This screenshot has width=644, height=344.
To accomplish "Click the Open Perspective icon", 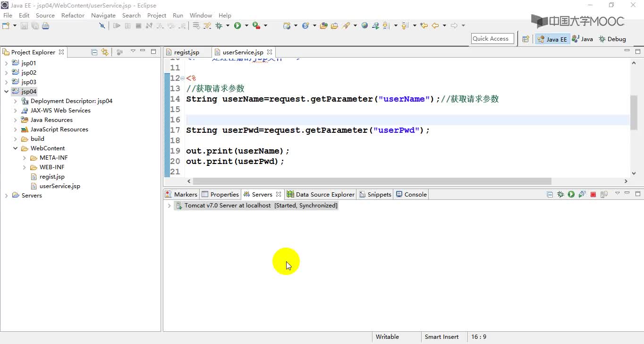I will (x=525, y=39).
